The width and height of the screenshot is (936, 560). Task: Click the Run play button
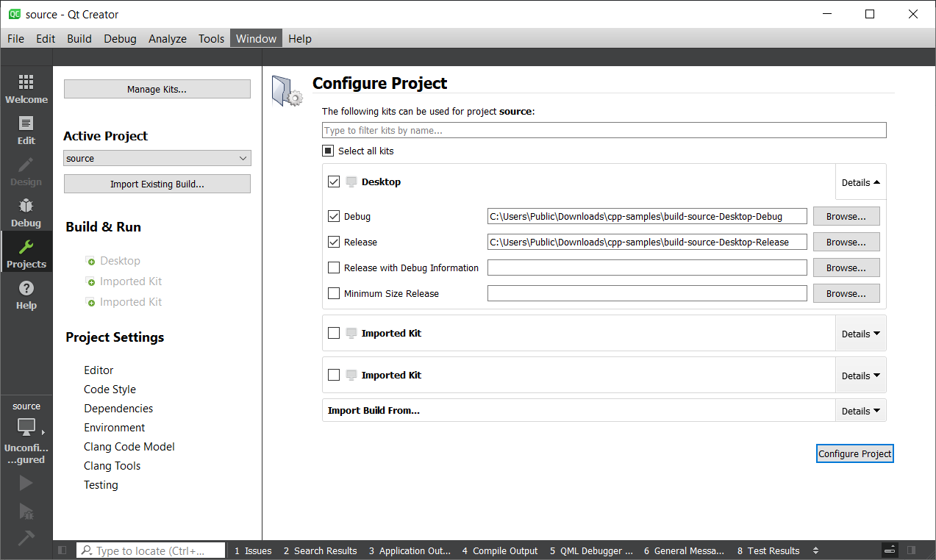(x=26, y=483)
